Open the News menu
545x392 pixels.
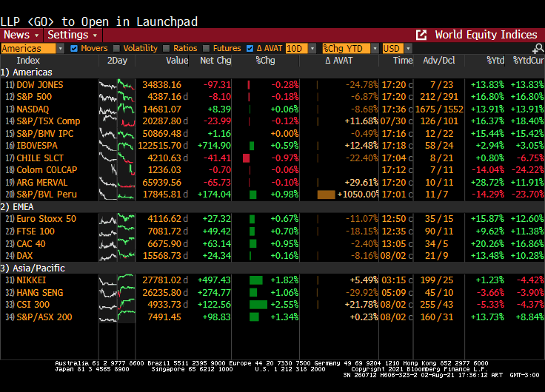point(21,35)
